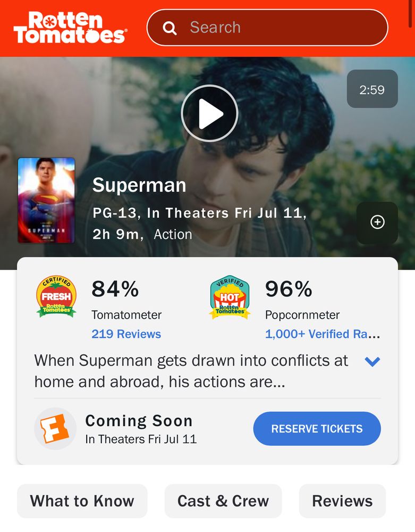
Task: Click the search magnifier icon
Action: tap(170, 28)
